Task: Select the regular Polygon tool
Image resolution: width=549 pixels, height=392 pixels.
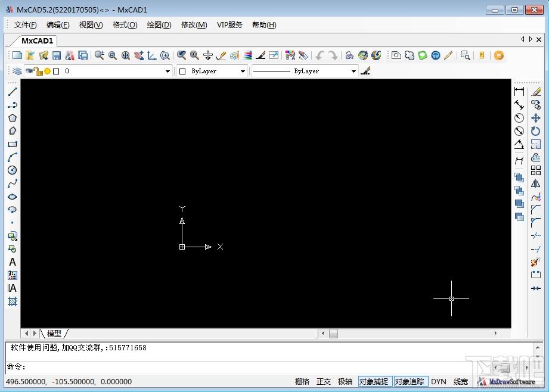Action: click(x=13, y=118)
